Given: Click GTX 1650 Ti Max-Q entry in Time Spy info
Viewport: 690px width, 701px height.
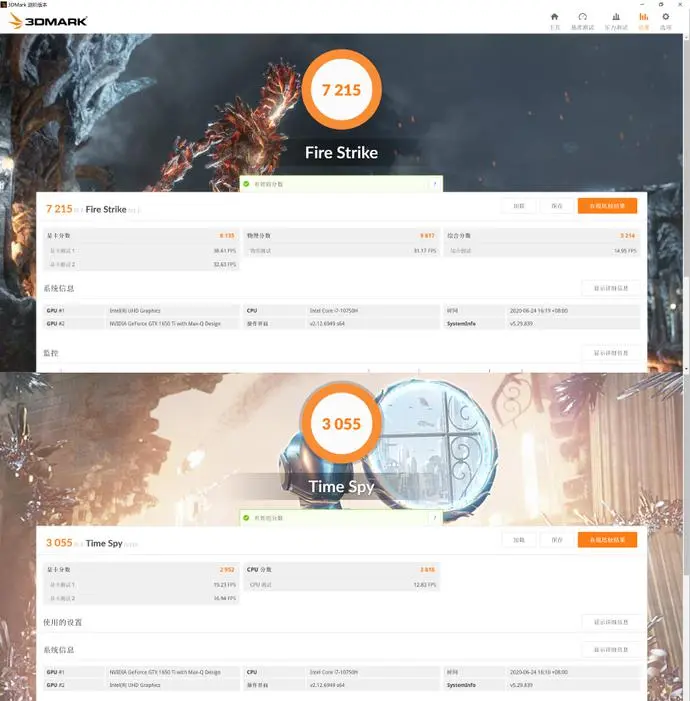Looking at the screenshot, I should 165,672.
